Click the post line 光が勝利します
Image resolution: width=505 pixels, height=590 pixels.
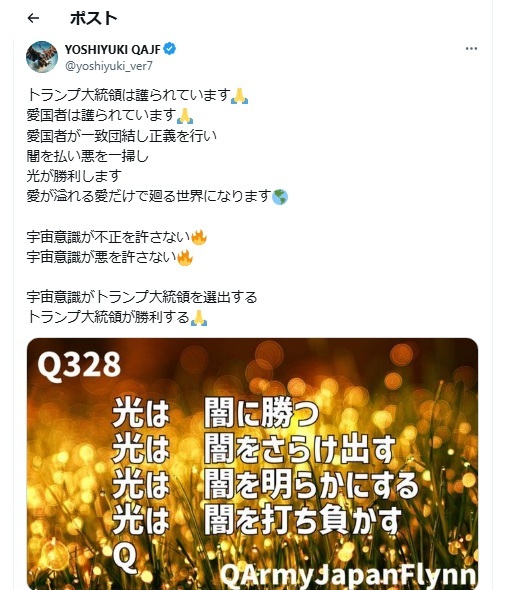74,176
